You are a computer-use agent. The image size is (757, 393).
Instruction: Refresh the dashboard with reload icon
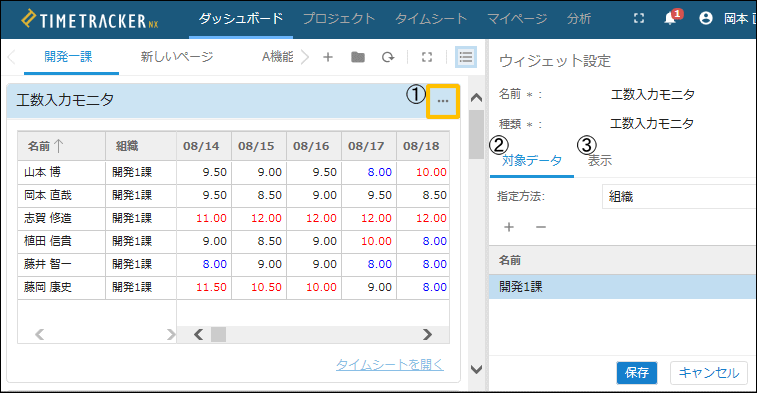point(388,57)
